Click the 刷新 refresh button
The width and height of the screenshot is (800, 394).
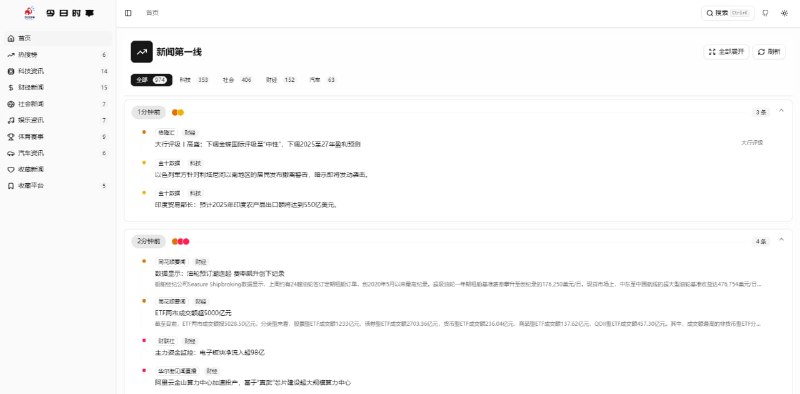click(769, 52)
